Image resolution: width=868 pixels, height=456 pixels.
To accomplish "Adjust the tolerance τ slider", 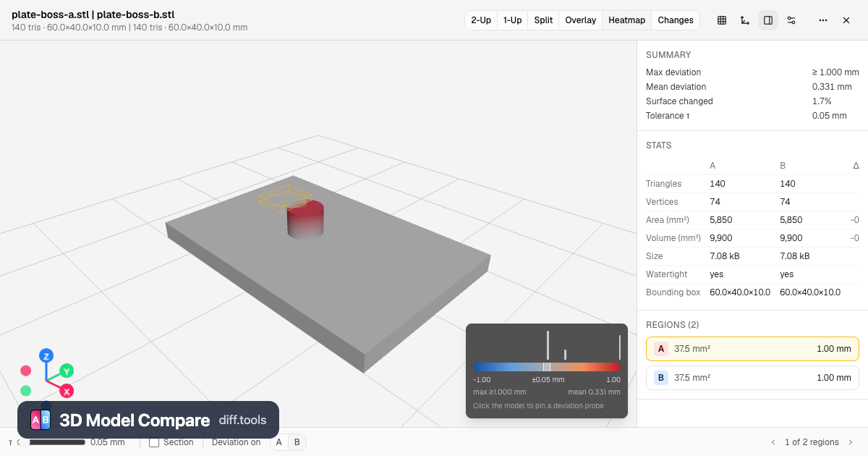I will coord(51,442).
